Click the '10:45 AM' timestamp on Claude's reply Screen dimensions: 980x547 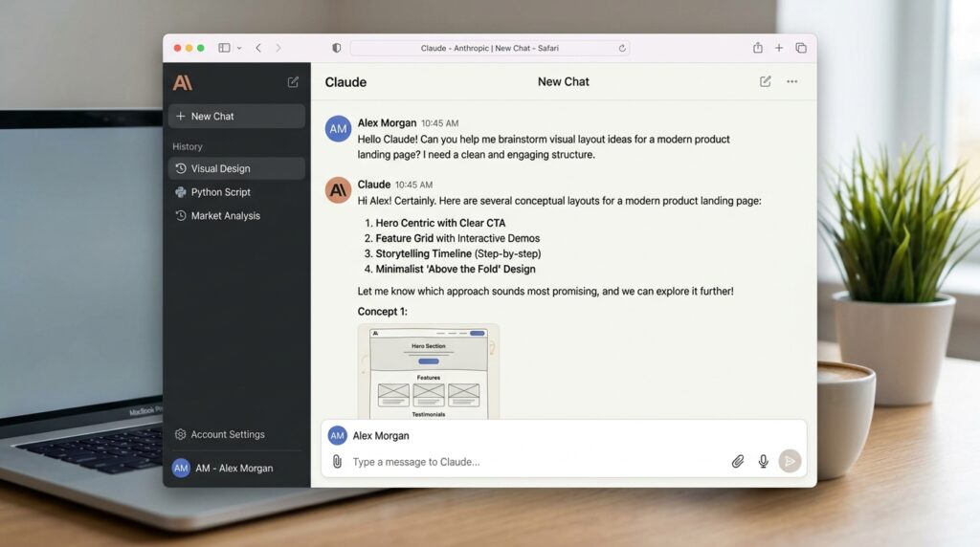click(x=413, y=185)
